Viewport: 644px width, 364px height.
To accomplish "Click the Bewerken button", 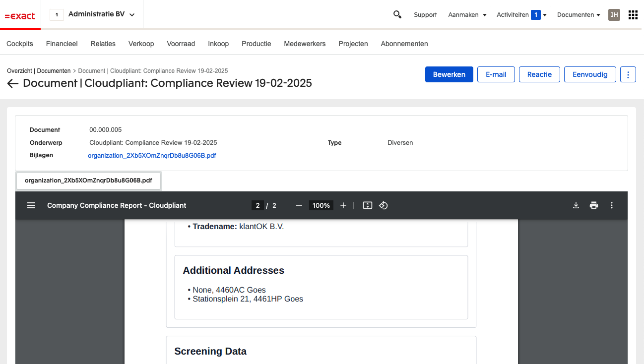I will click(449, 74).
